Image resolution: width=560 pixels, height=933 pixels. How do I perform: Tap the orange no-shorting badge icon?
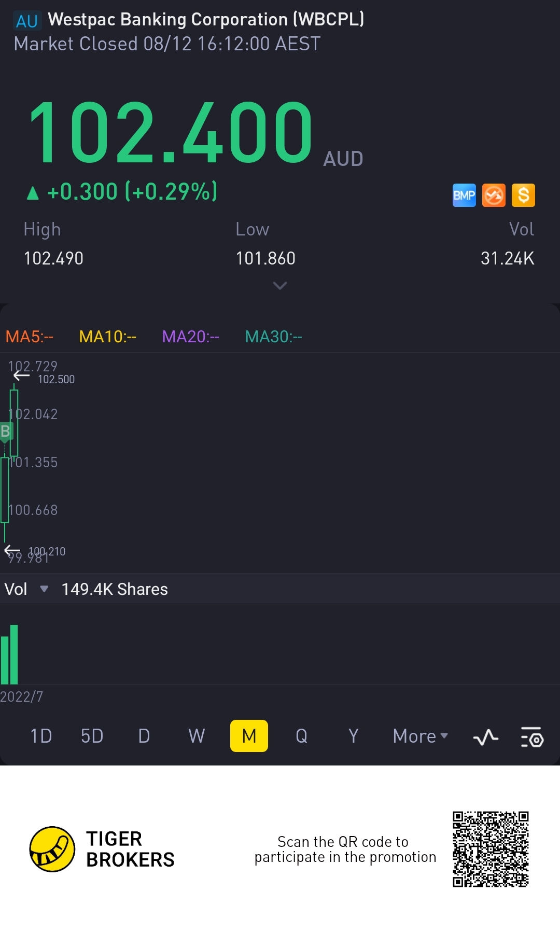coord(494,196)
